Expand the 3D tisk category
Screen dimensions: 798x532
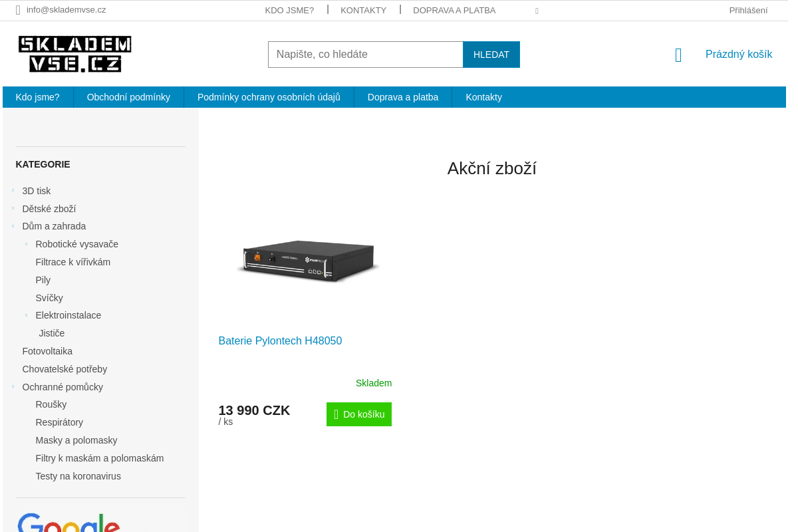[x=13, y=191]
